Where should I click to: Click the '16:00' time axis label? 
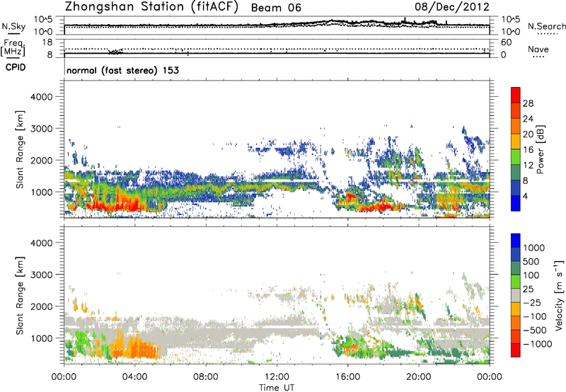tap(347, 377)
